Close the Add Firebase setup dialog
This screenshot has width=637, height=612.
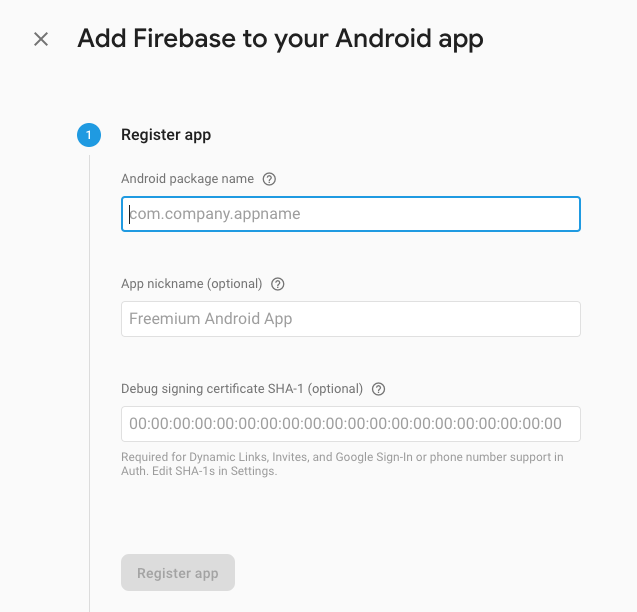point(41,40)
